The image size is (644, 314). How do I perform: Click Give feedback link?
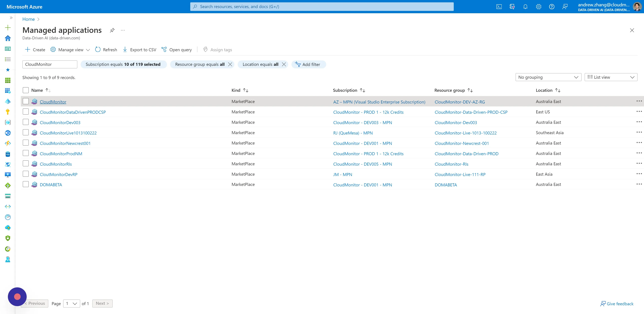617,304
